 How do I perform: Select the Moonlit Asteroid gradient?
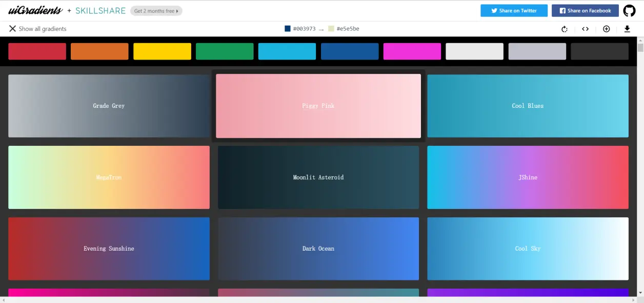click(x=318, y=177)
